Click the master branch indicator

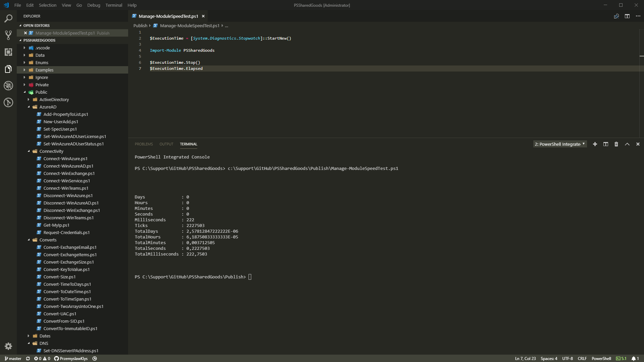pyautogui.click(x=13, y=358)
